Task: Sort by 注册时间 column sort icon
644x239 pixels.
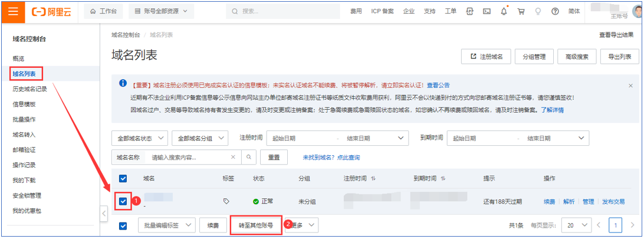Action: (x=373, y=178)
